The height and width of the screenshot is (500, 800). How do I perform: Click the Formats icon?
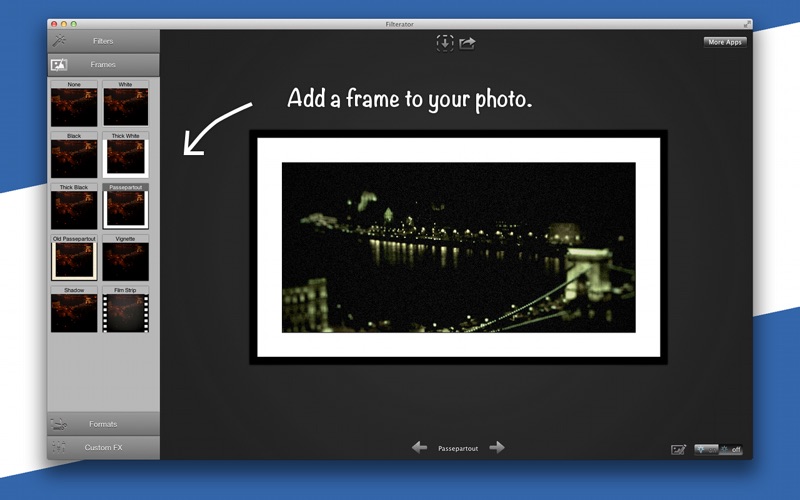59,424
